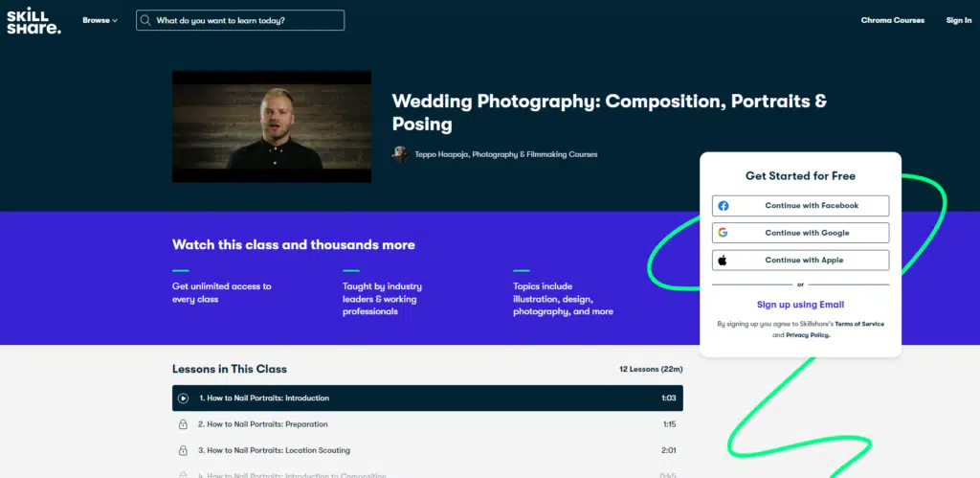Screen dimensions: 980x478
Task: Focus the 'What do you want to learn today?' field
Action: (x=240, y=20)
